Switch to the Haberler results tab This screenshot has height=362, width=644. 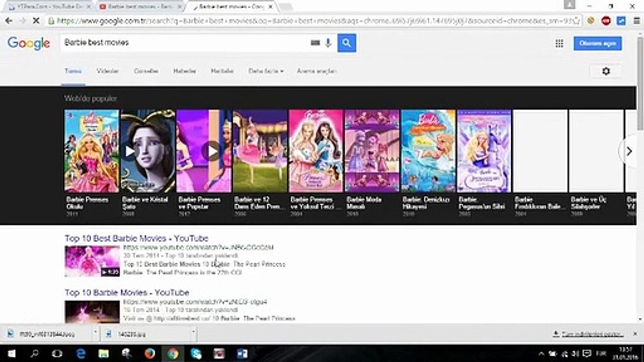click(185, 71)
